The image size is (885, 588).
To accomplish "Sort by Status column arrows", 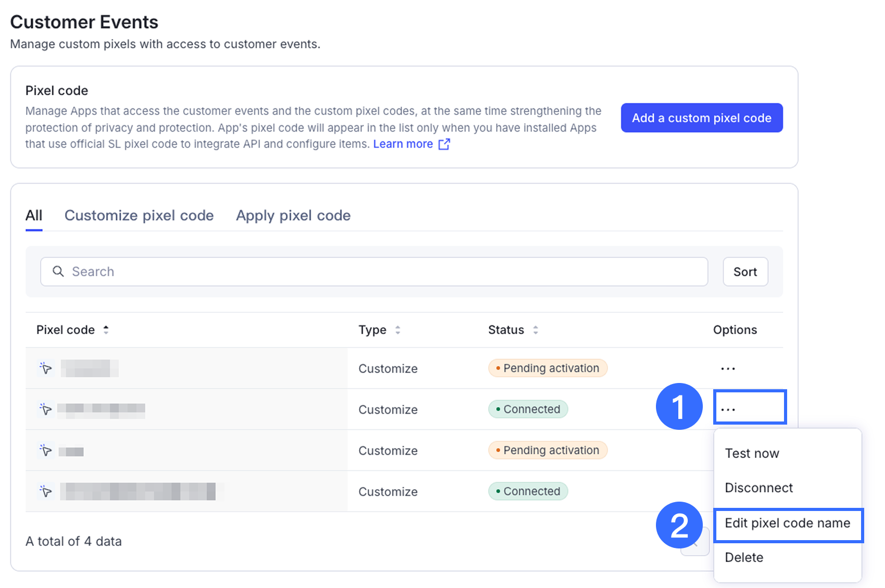I will 536,330.
